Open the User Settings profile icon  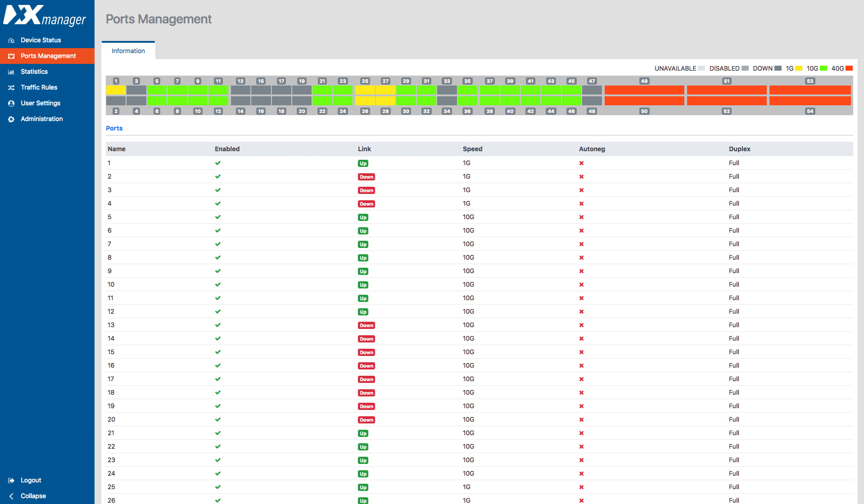pos(11,103)
